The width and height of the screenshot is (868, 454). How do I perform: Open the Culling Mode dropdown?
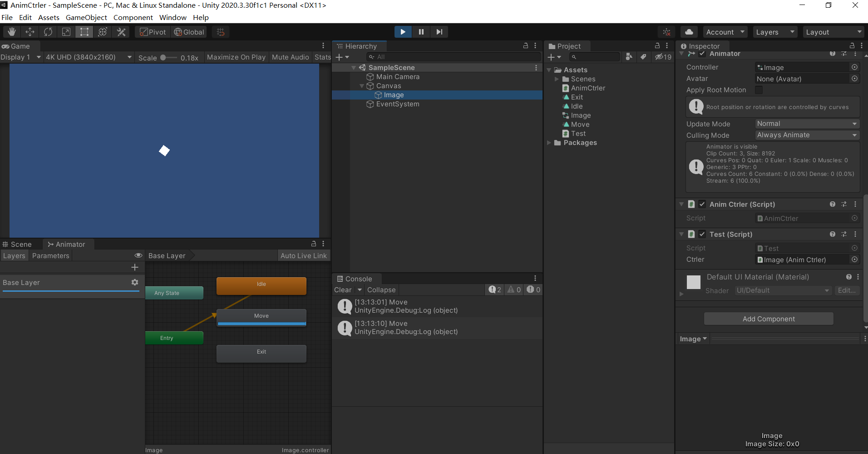pyautogui.click(x=807, y=135)
